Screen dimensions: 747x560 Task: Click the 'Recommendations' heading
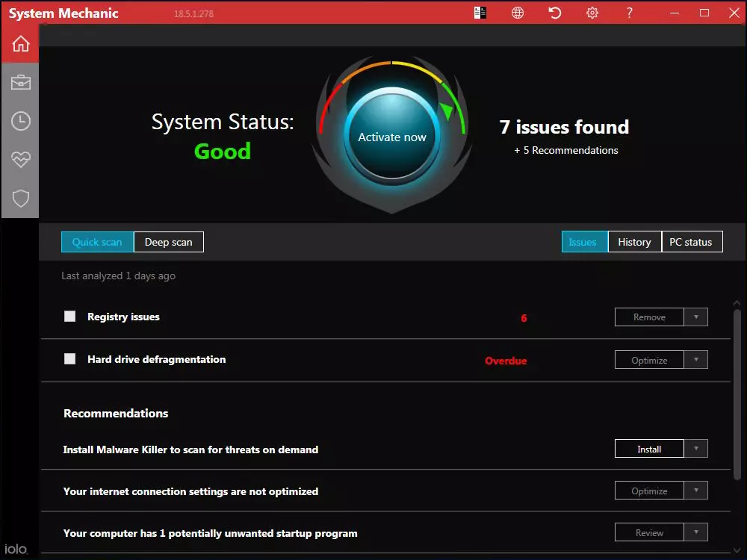pyautogui.click(x=116, y=414)
